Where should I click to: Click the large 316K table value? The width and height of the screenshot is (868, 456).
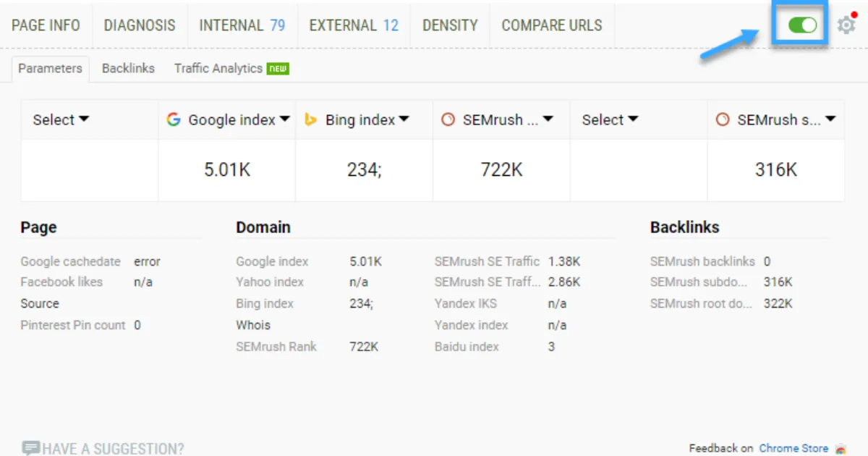(x=776, y=170)
